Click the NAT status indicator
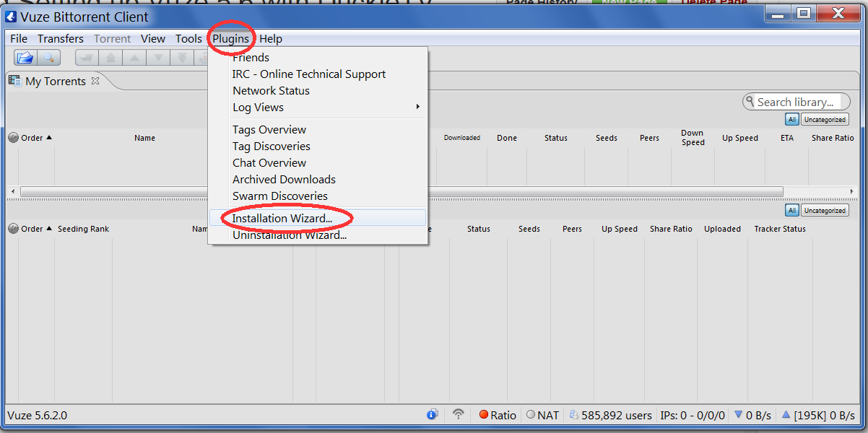 point(542,415)
